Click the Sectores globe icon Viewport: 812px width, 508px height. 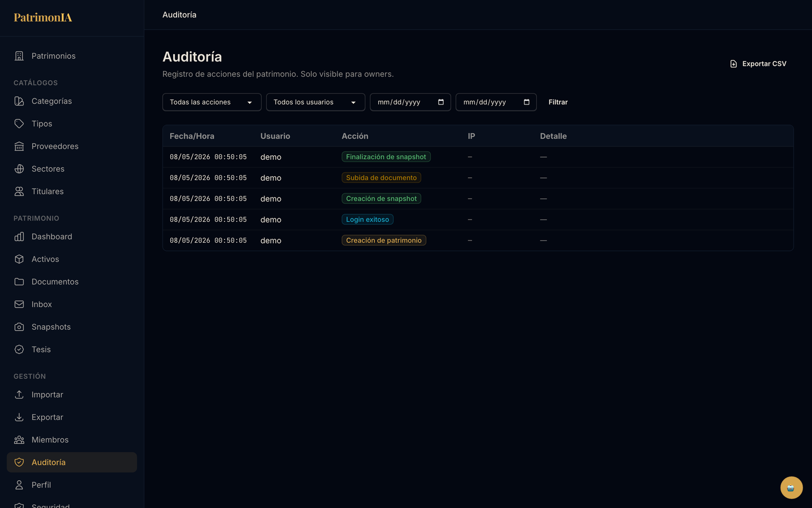click(19, 169)
